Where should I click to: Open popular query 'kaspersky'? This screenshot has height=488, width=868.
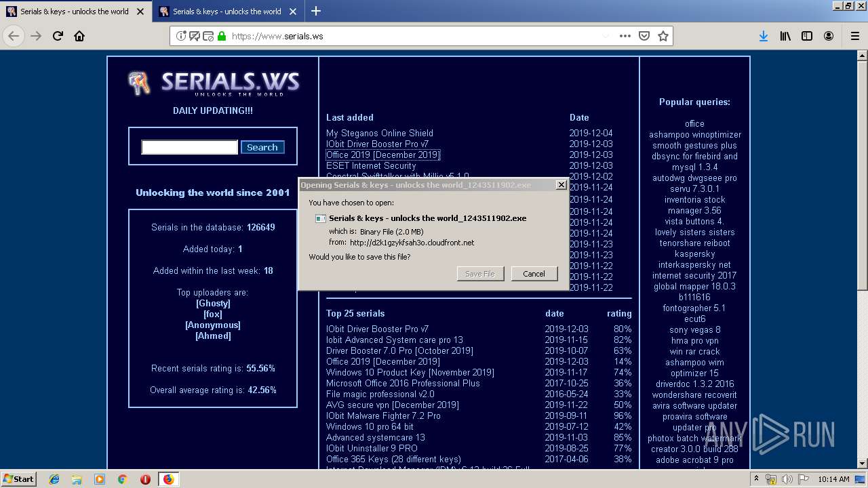[694, 253]
